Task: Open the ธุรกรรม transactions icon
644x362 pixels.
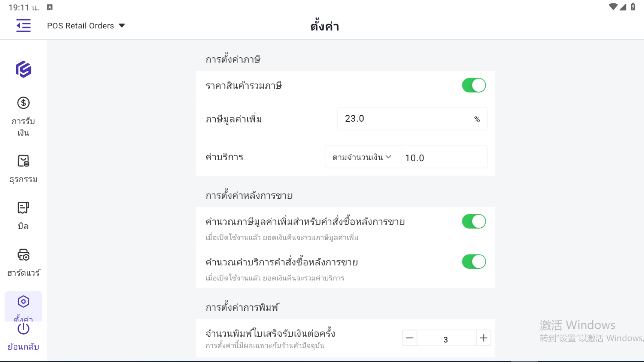Action: coord(23,161)
